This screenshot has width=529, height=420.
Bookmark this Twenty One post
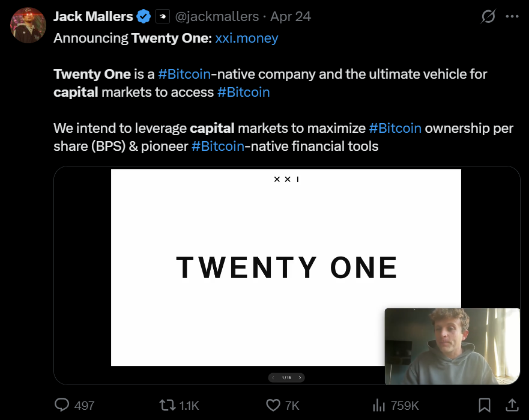point(485,405)
